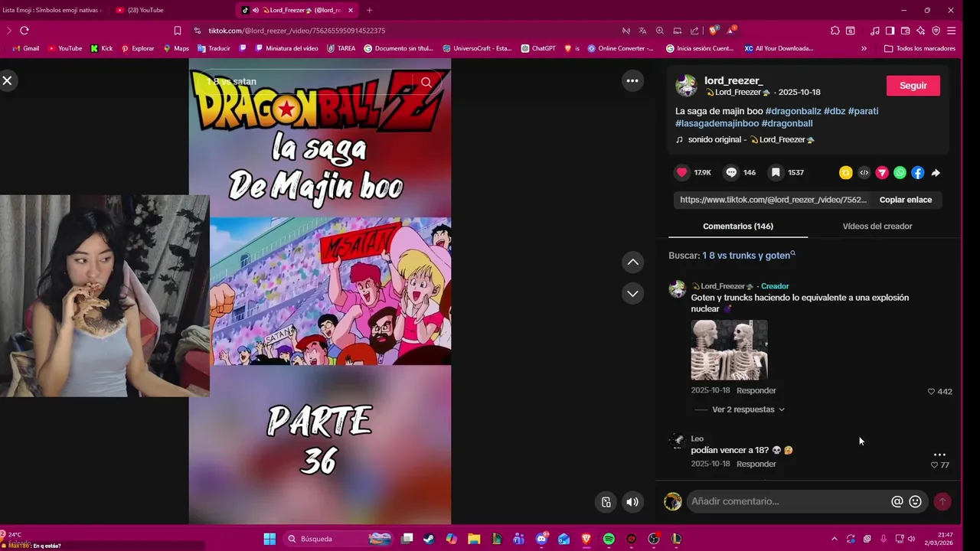Go to the previous video with up arrow
Image resolution: width=980 pixels, height=551 pixels.
[633, 262]
